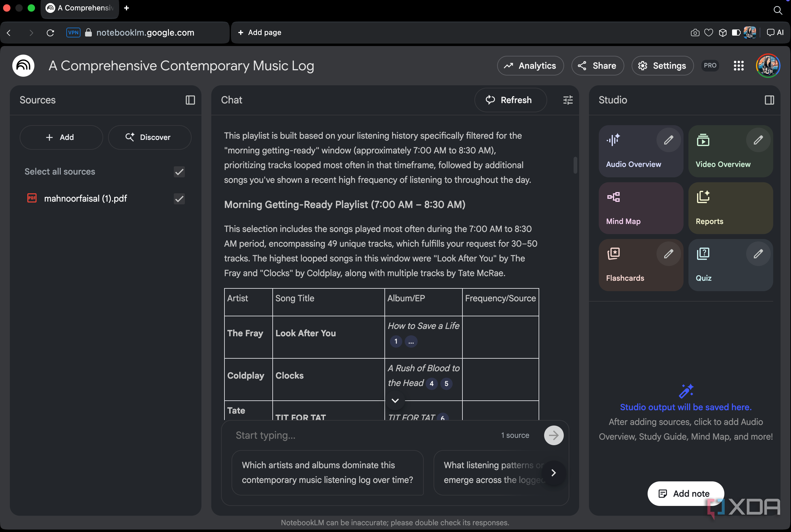The height and width of the screenshot is (532, 791).
Task: Open the PRO badge
Action: (x=710, y=65)
